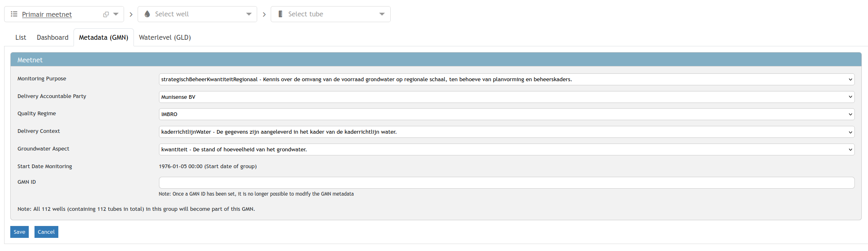Click the breadcrumb chevron before Select well
This screenshot has width=868, height=251.
click(x=131, y=14)
